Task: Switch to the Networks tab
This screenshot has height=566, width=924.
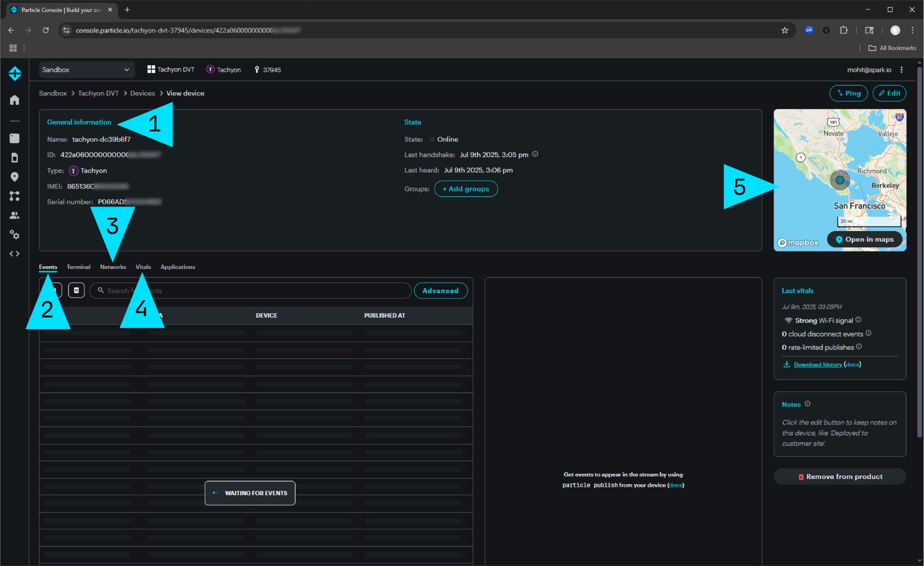Action: click(113, 267)
